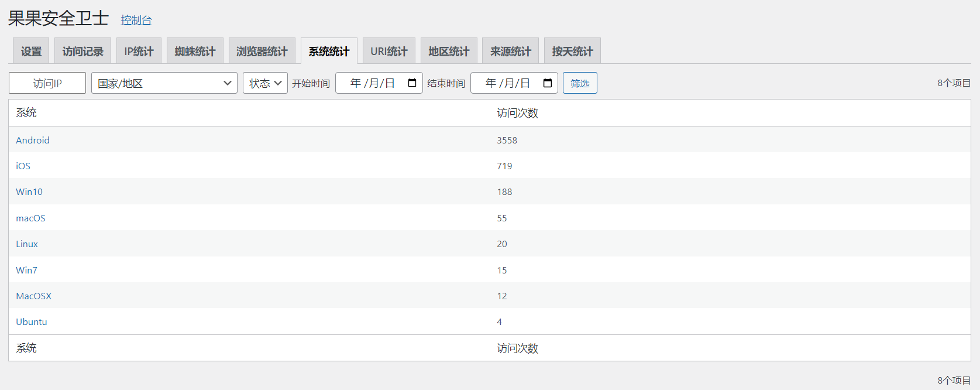Open the URI统计 tab
The width and height of the screenshot is (980, 390).
click(389, 51)
